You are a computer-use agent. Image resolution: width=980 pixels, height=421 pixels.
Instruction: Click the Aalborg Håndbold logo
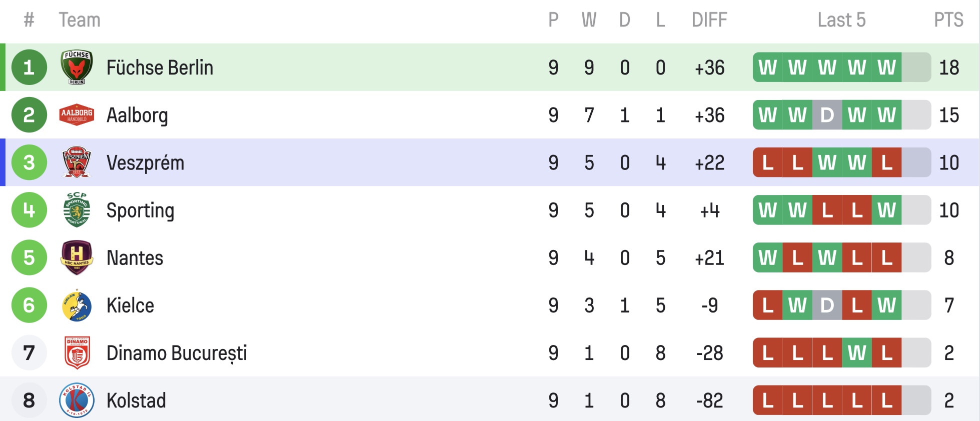point(77,115)
